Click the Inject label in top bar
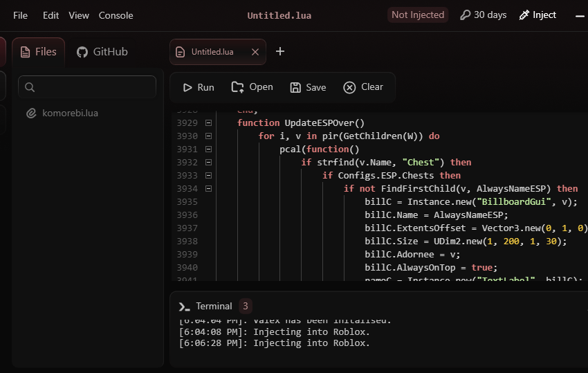Screen dimensions: 588x373 pyautogui.click(x=544, y=15)
